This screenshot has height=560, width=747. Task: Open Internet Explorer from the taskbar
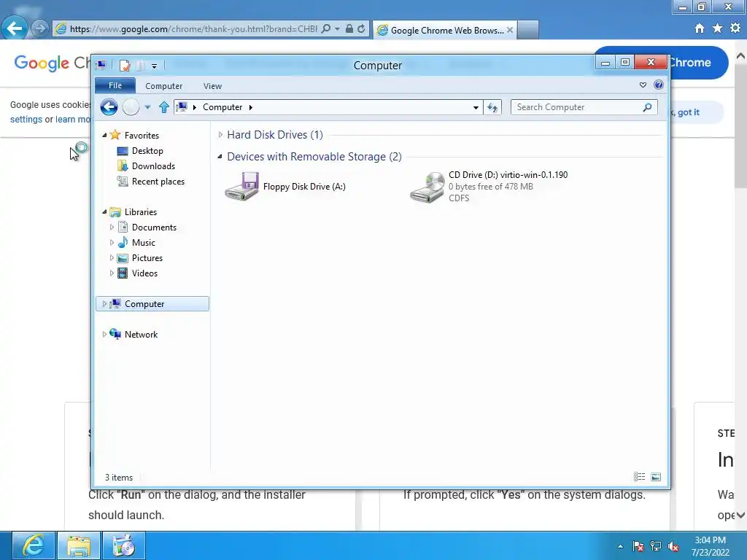34,545
